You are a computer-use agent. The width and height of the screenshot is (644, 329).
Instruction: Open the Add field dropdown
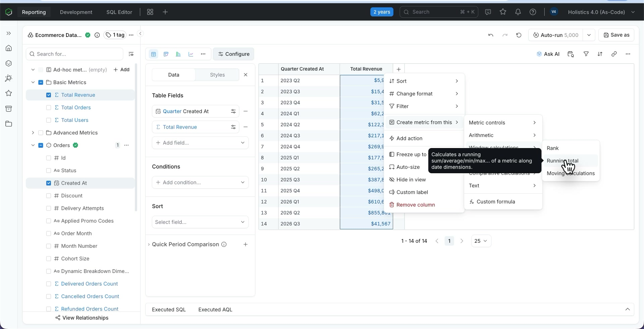[x=200, y=143]
